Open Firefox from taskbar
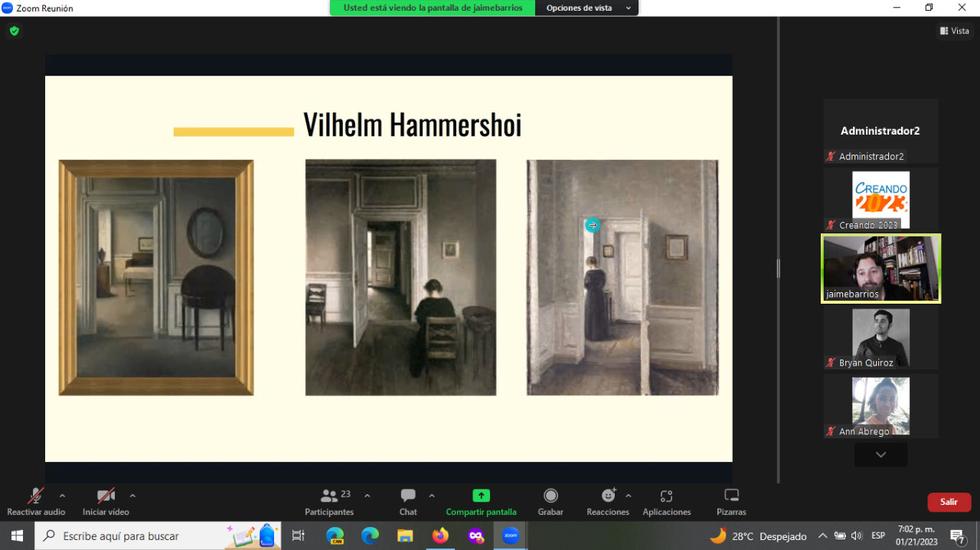 440,535
